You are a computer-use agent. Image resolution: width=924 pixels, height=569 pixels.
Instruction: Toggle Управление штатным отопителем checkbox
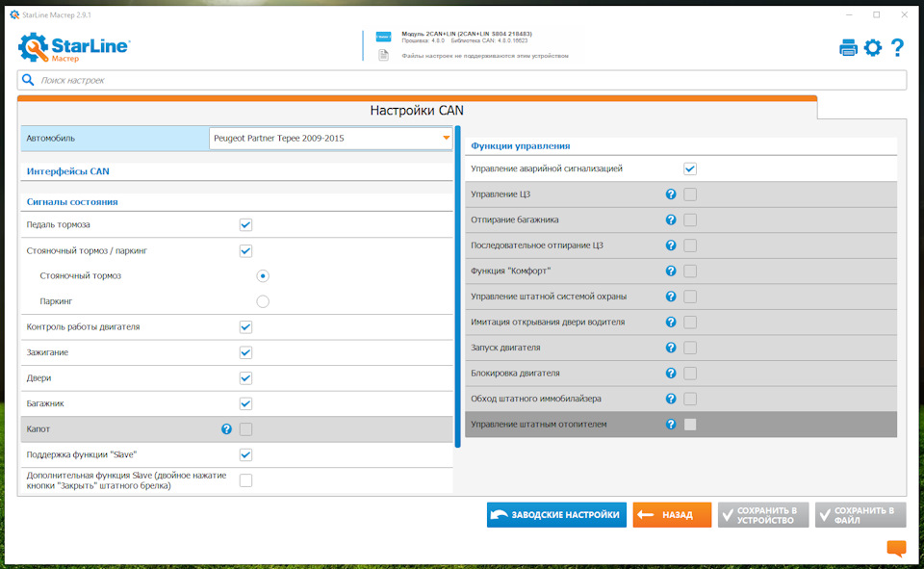tap(690, 425)
